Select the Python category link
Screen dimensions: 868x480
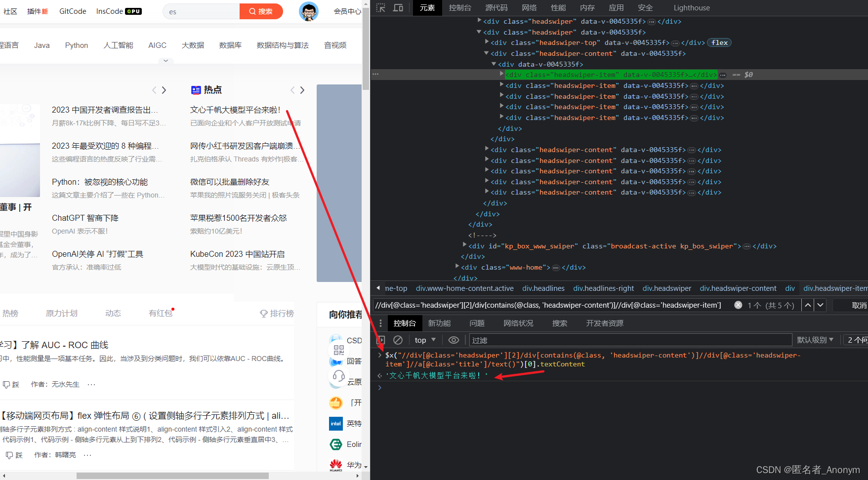click(x=77, y=45)
